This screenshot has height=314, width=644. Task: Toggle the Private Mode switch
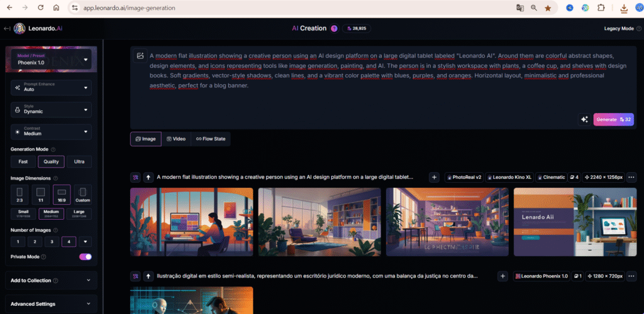click(x=85, y=257)
